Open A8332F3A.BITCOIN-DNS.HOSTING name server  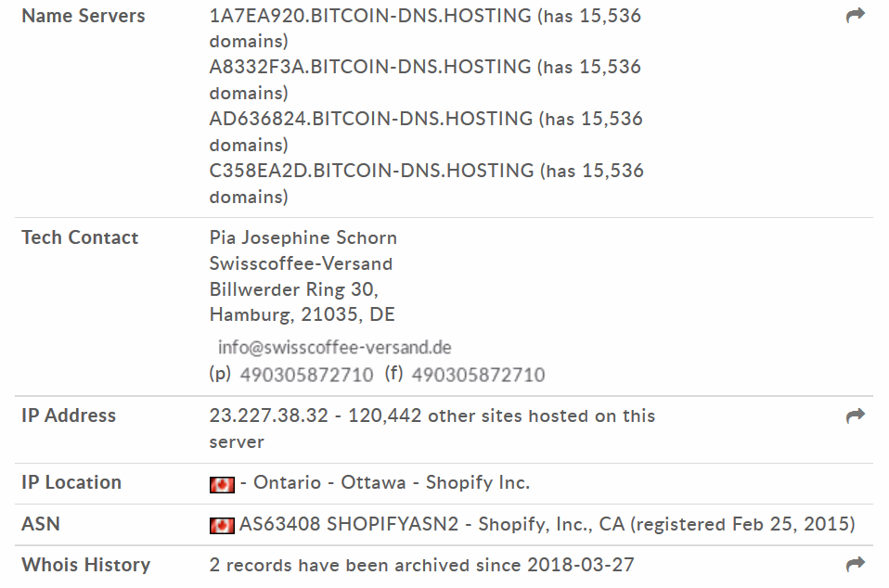tap(370, 67)
